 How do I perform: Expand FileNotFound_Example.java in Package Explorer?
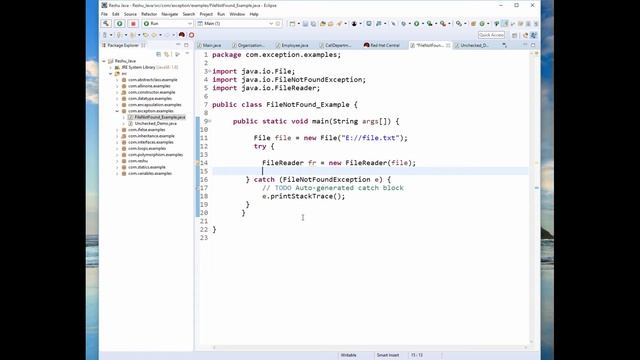tap(124, 117)
